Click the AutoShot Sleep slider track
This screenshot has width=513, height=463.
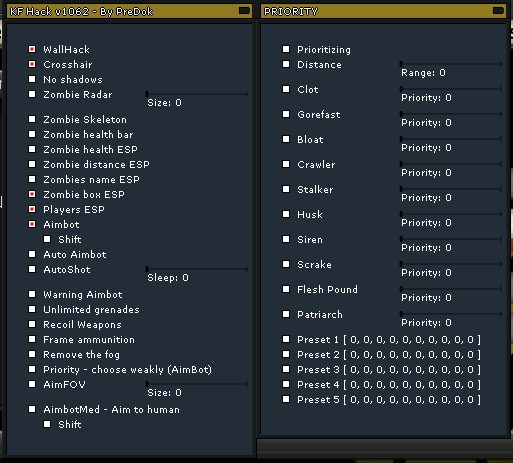tap(197, 269)
